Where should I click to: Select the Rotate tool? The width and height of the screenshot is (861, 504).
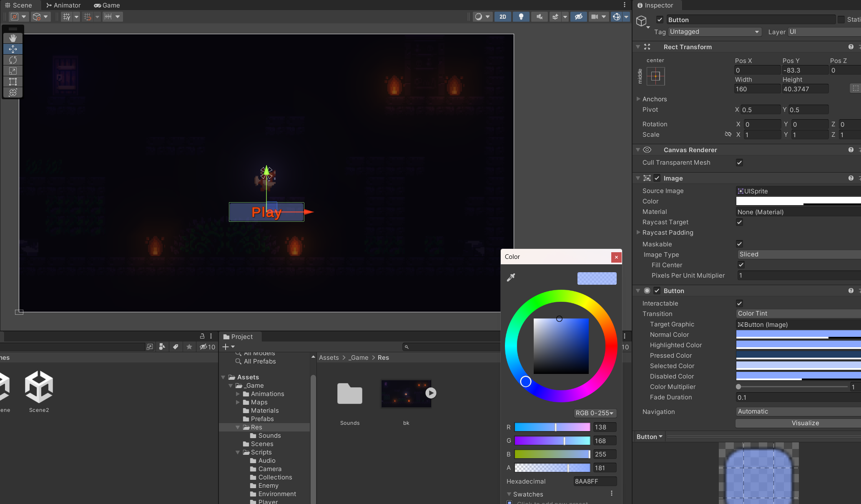click(13, 60)
